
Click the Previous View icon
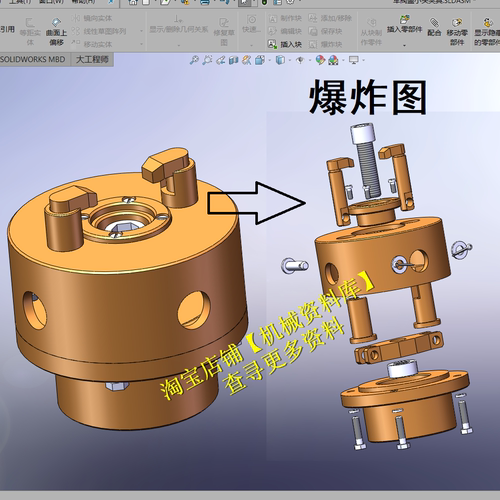(x=220, y=60)
